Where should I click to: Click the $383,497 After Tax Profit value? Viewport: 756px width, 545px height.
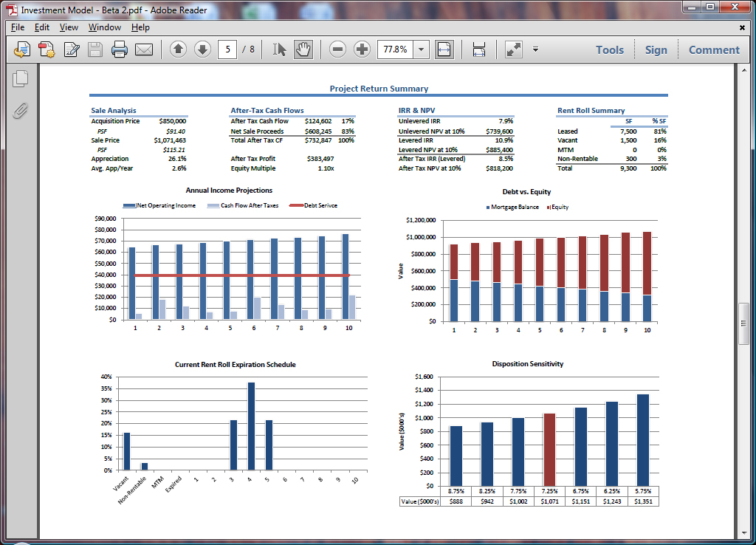point(320,159)
